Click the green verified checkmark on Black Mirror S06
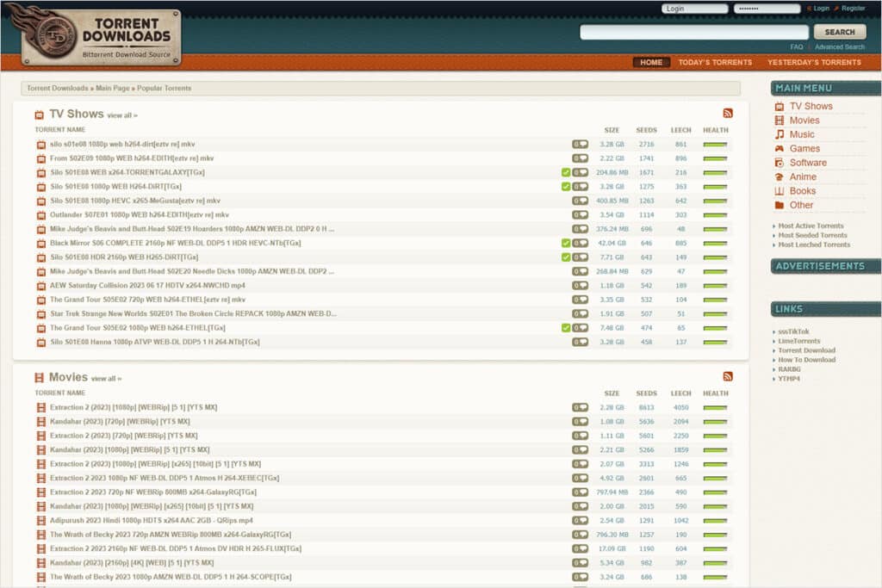 pyautogui.click(x=565, y=243)
